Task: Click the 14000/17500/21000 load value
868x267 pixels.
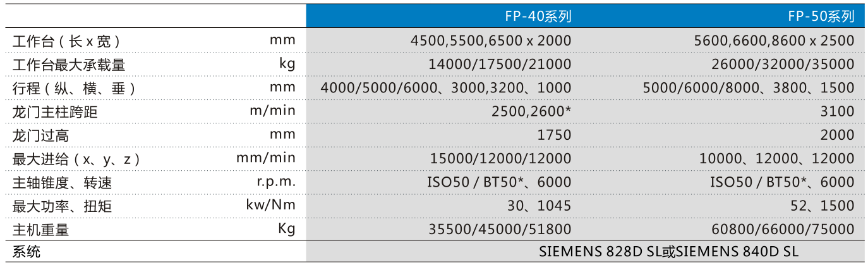Action: [x=499, y=64]
